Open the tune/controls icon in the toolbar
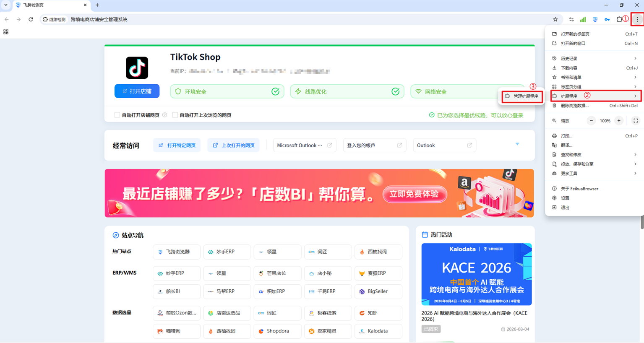Viewport: 644px width, 343px height. (571, 19)
